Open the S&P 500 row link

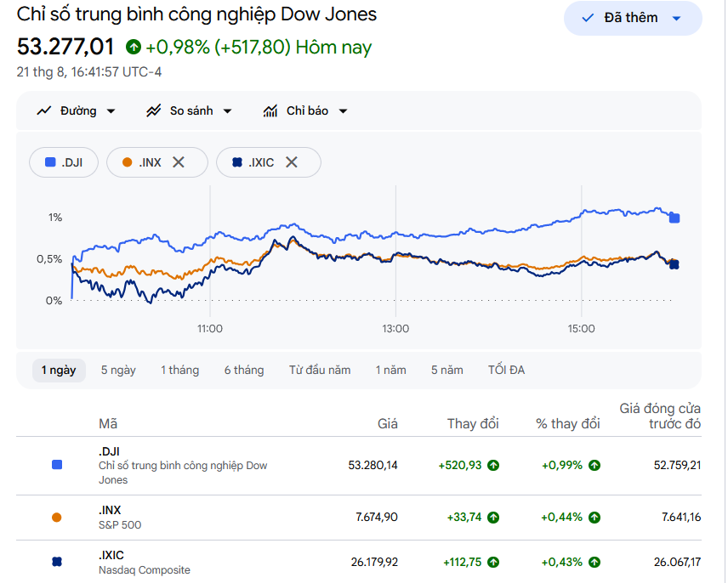pos(120,525)
